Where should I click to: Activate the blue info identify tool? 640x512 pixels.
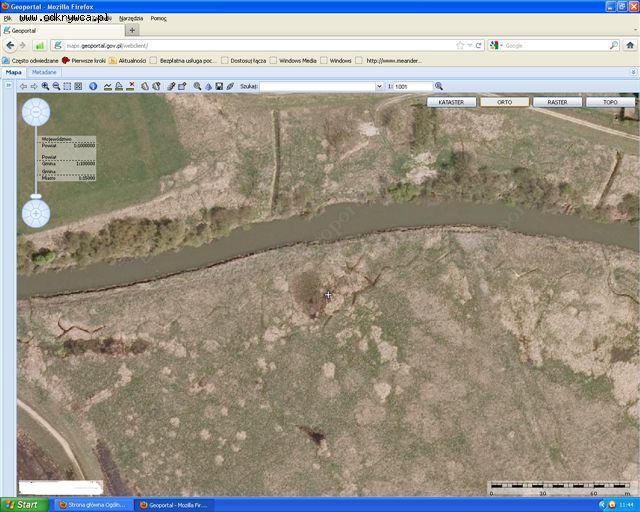[x=93, y=86]
